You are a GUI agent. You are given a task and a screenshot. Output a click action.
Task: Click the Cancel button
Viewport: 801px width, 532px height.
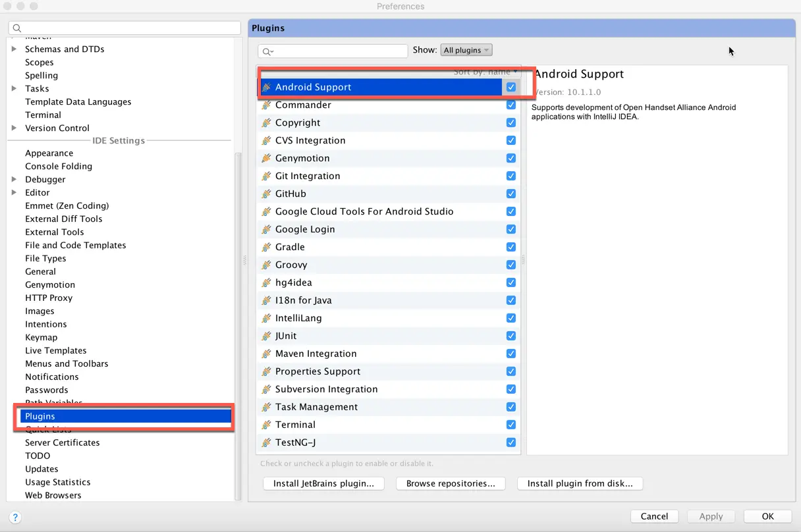point(654,516)
